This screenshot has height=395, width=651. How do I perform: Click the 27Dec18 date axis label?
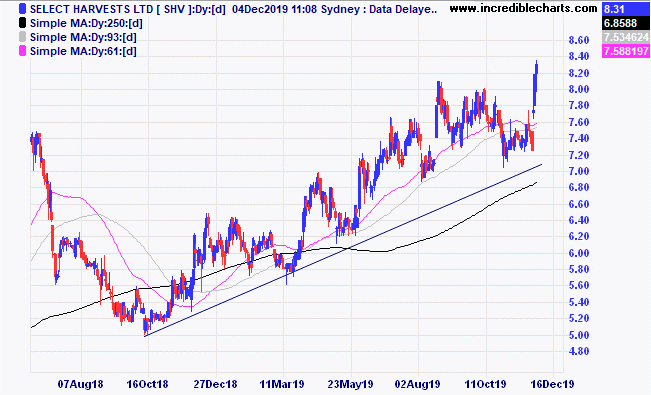point(215,384)
